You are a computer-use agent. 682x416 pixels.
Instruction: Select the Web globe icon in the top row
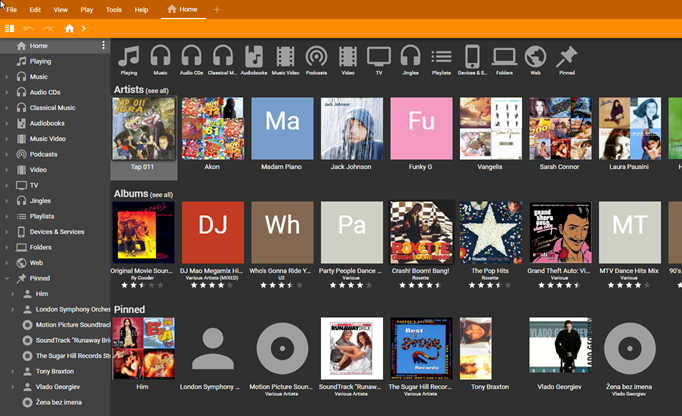[535, 57]
